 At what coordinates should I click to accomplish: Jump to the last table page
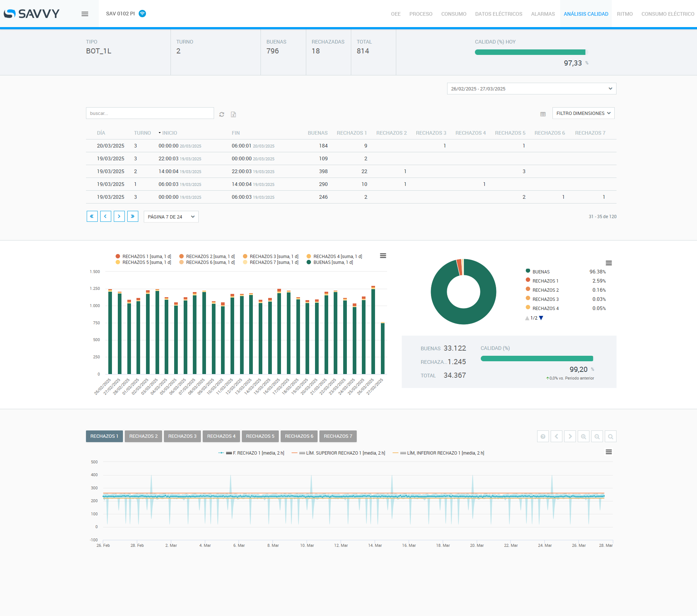[x=133, y=216]
